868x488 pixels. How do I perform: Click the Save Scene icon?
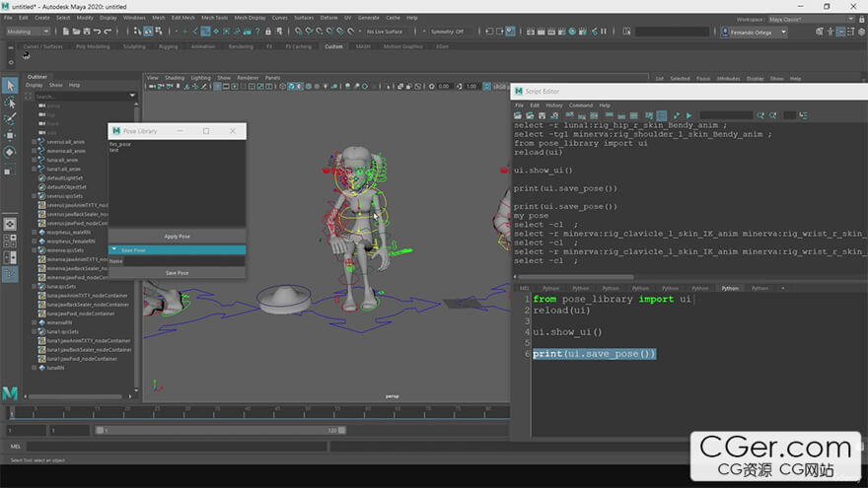click(87, 32)
